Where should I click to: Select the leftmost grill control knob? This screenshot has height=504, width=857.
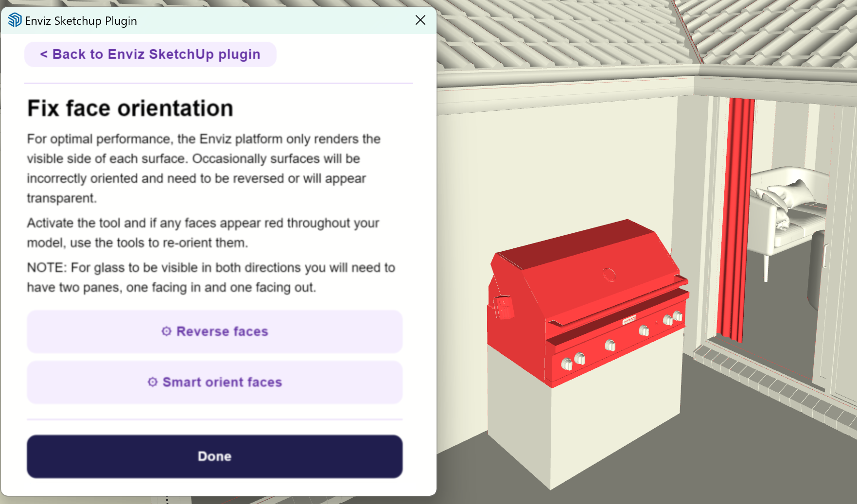pyautogui.click(x=567, y=364)
